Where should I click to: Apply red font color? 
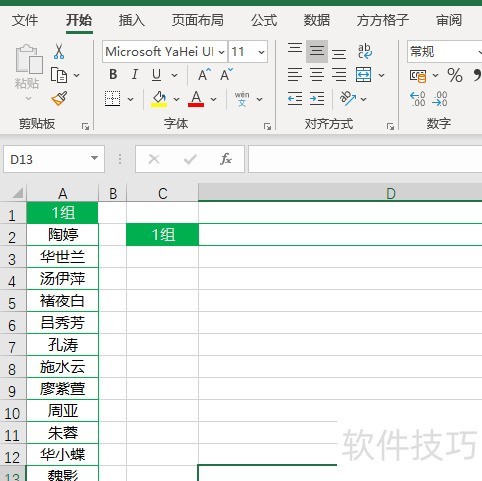[x=196, y=99]
